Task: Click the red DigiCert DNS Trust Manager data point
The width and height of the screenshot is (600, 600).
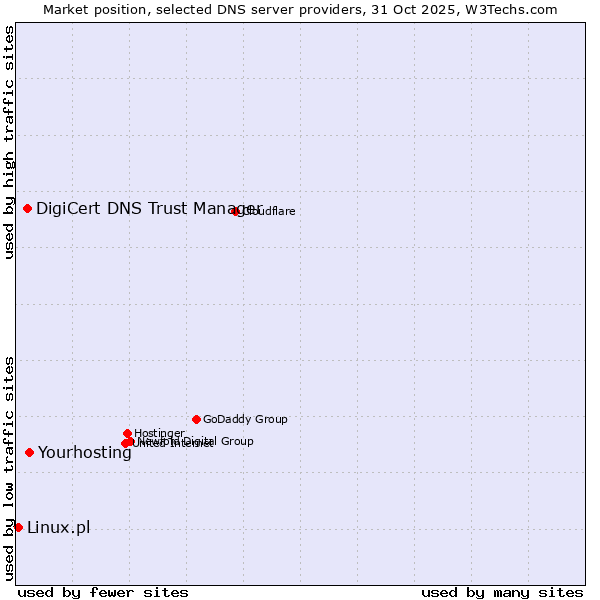Action: [x=27, y=208]
